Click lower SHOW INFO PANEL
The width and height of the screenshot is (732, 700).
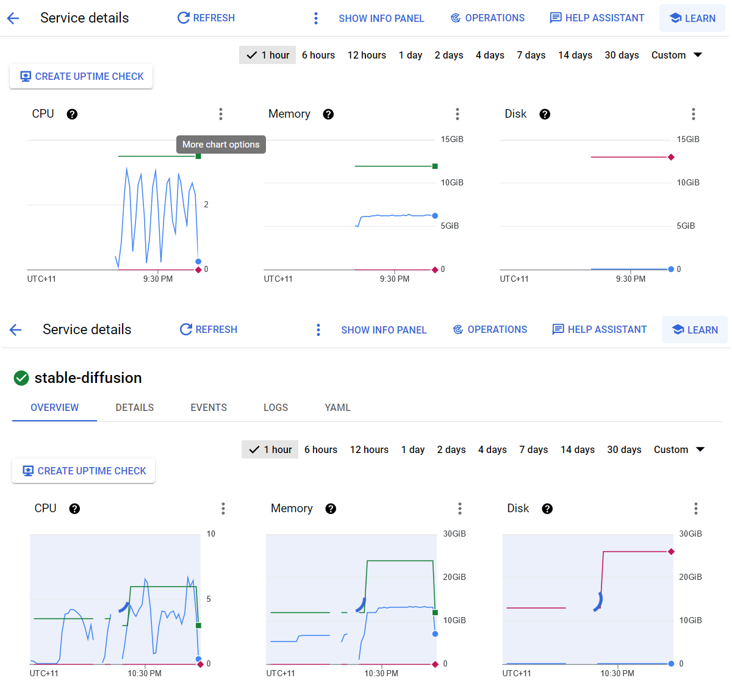click(384, 330)
